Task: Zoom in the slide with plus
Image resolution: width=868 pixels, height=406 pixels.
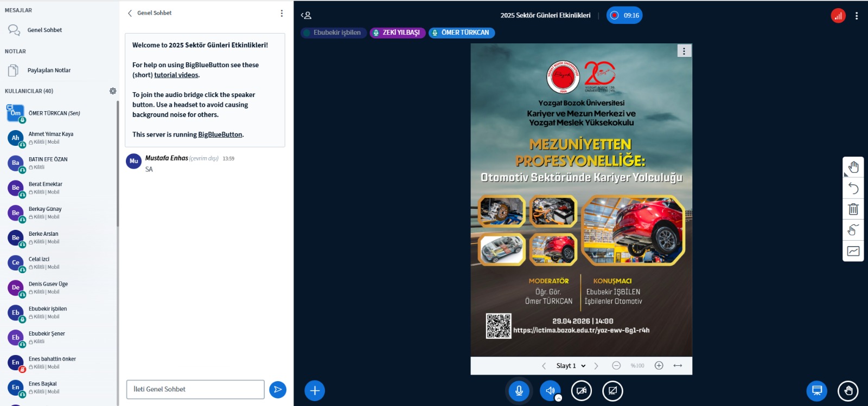Action: [659, 366]
